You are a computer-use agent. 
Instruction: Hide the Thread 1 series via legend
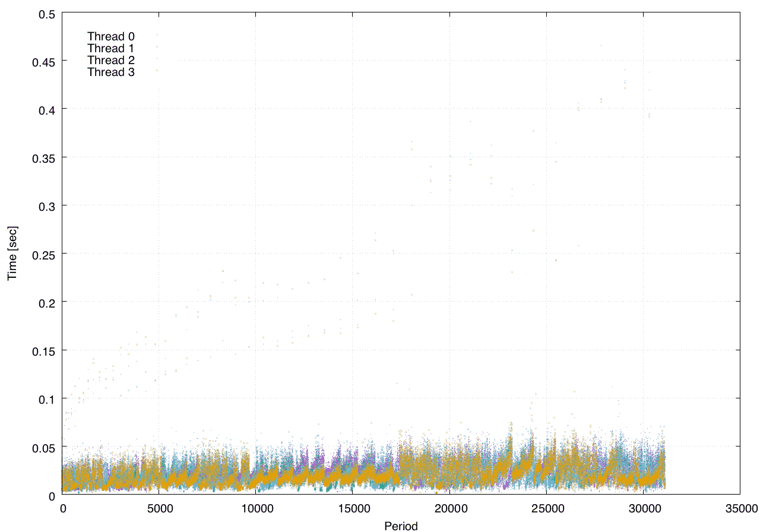click(x=111, y=48)
